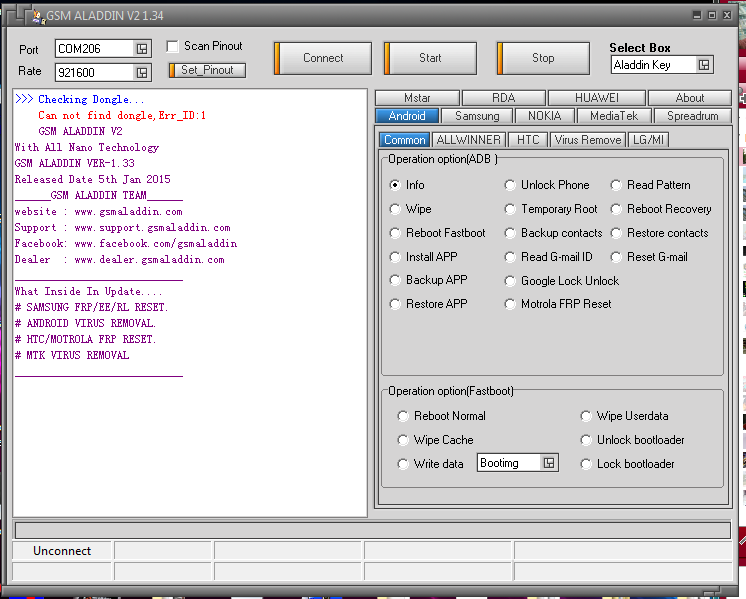This screenshot has height=599, width=746.
Task: Click the 'Can not find dongle' error line
Action: pos(122,116)
